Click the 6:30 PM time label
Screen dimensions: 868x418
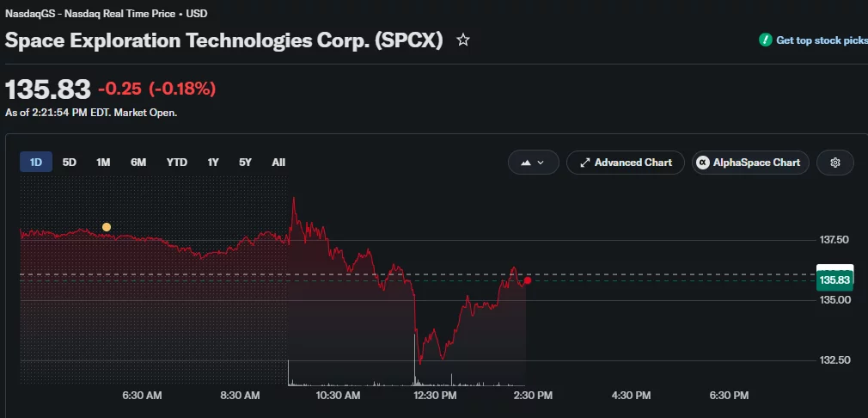click(x=729, y=396)
